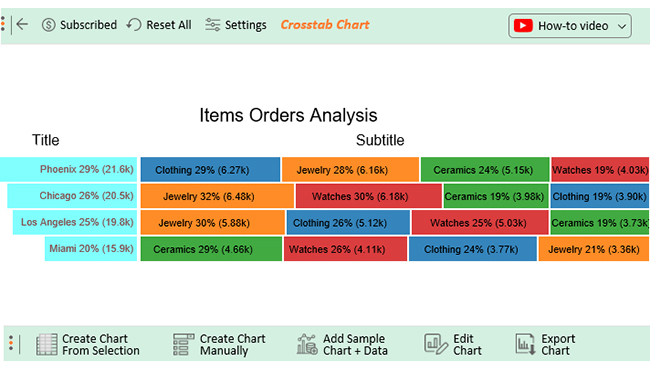The height and width of the screenshot is (369, 650).
Task: Click the Ceramics 24% (5.15k) segment
Action: click(x=485, y=170)
